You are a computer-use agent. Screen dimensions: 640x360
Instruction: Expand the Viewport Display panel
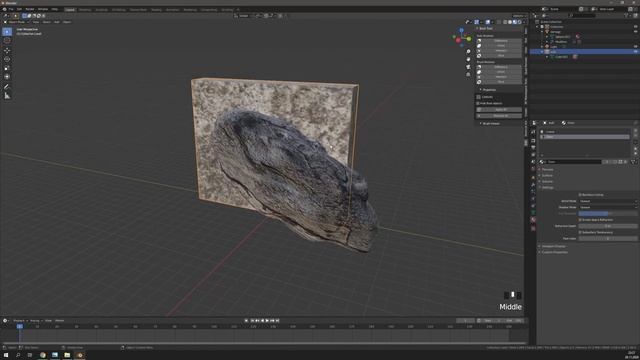tap(553, 246)
